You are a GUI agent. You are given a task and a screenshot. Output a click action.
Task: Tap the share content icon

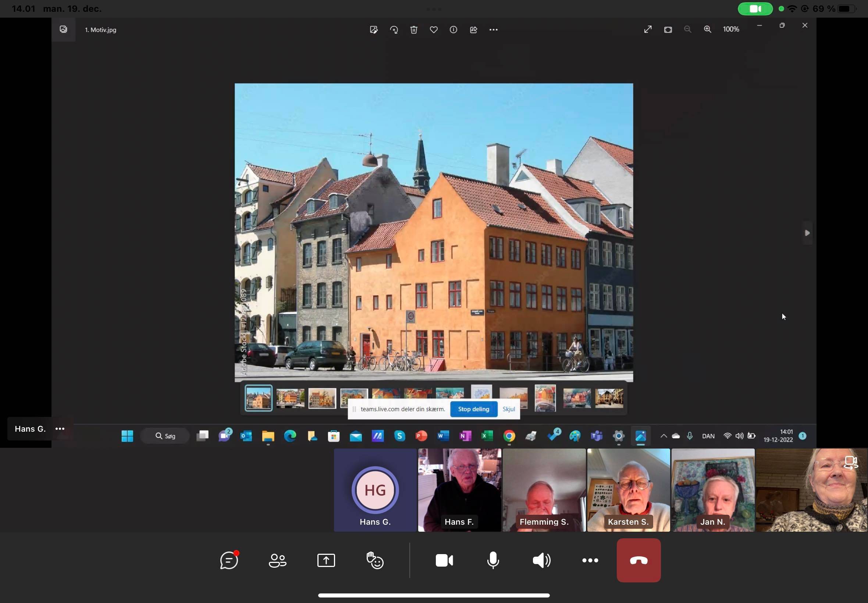(x=326, y=560)
